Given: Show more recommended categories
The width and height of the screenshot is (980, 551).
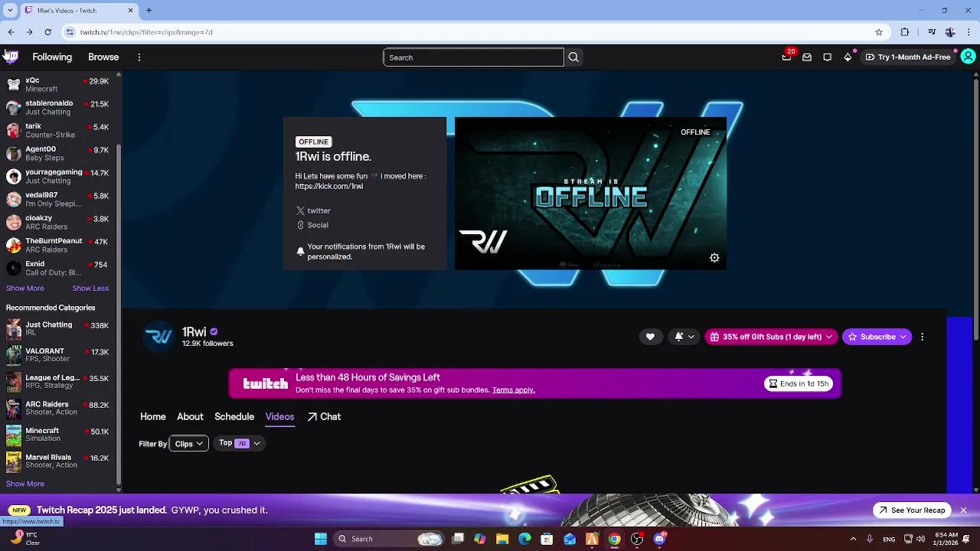Looking at the screenshot, I should coord(25,484).
